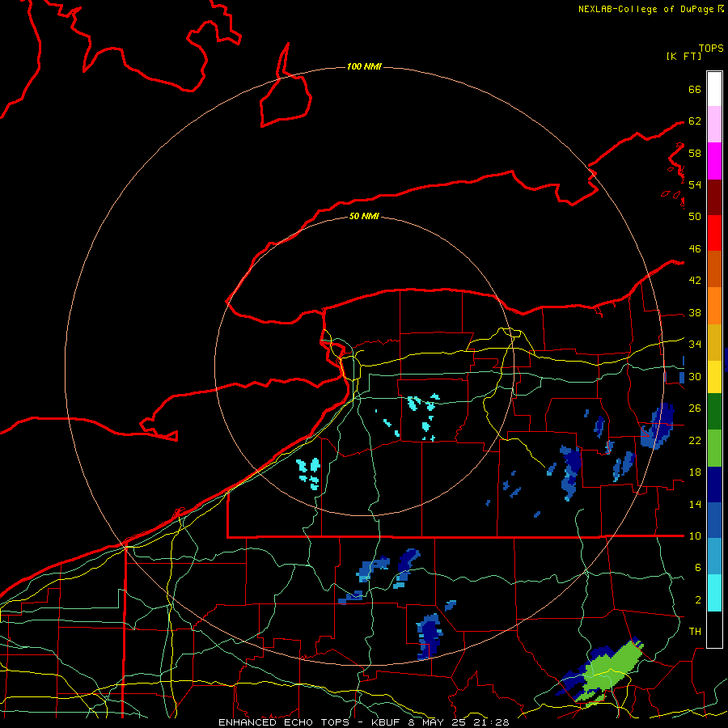Click the Enhanced Echo Tops KBUF caption
The height and width of the screenshot is (728, 728).
coord(363,722)
